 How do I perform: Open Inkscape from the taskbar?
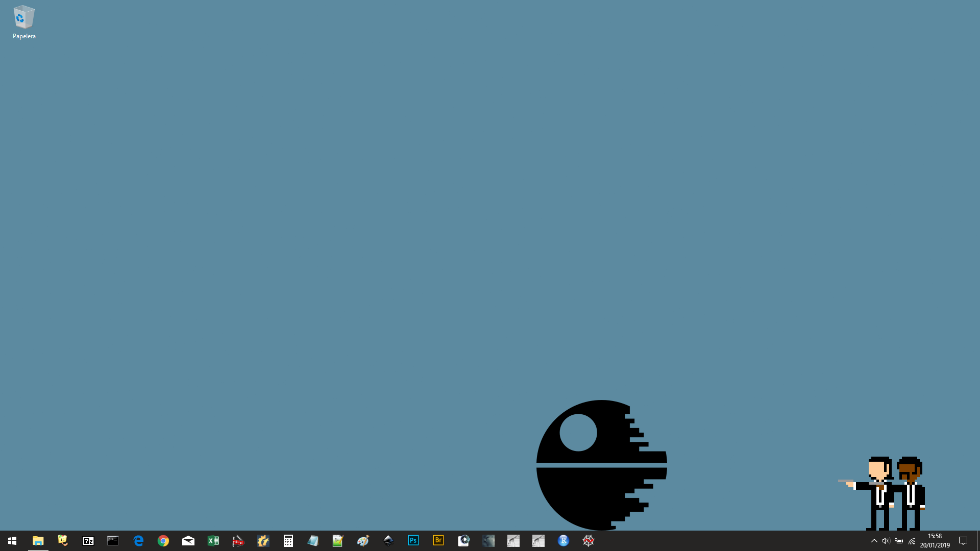coord(388,541)
